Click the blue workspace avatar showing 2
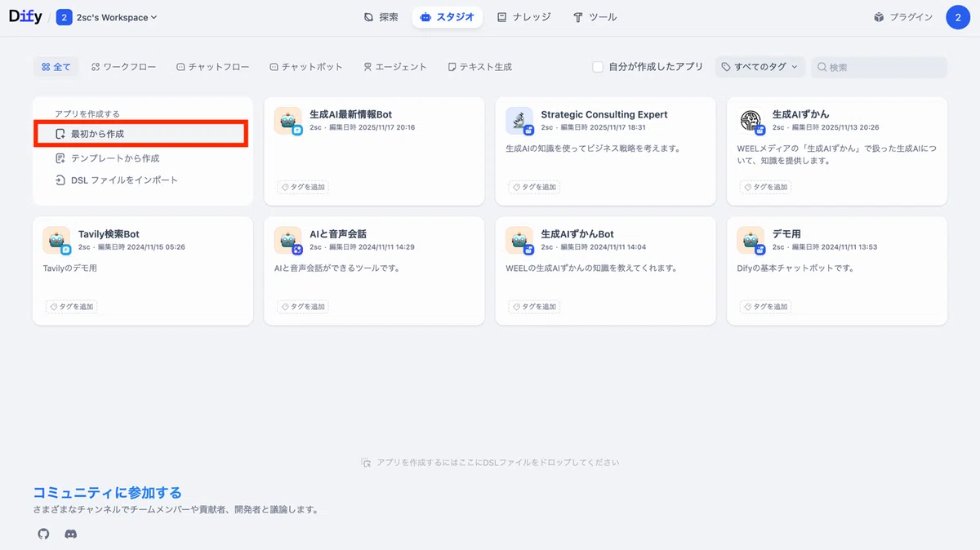 (64, 17)
